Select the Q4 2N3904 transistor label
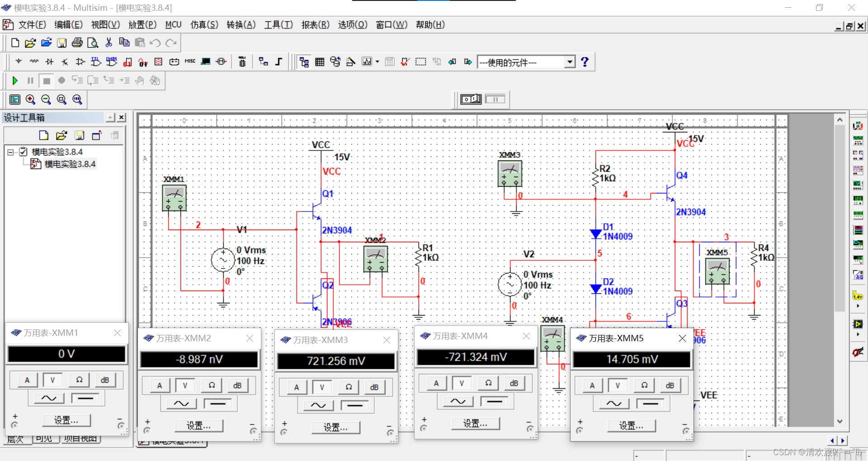 pos(691,212)
